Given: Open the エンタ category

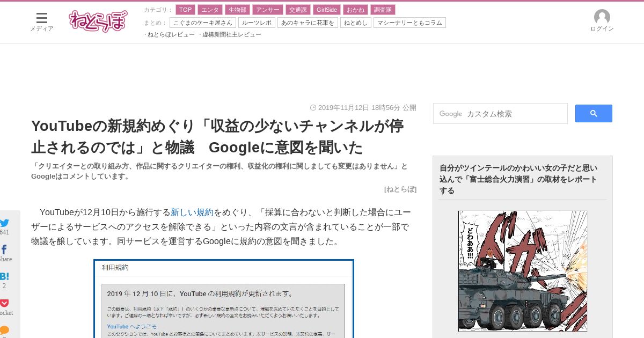Looking at the screenshot, I should tap(210, 10).
